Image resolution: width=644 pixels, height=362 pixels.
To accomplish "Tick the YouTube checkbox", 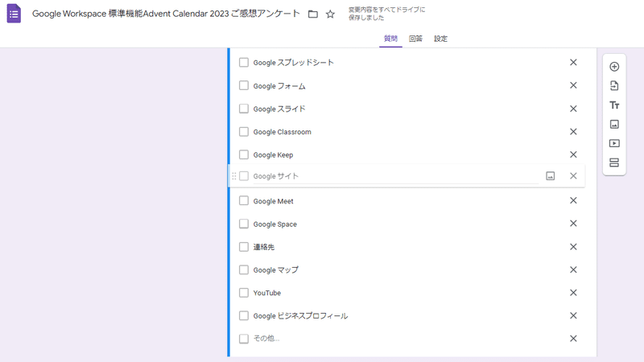I will 244,293.
